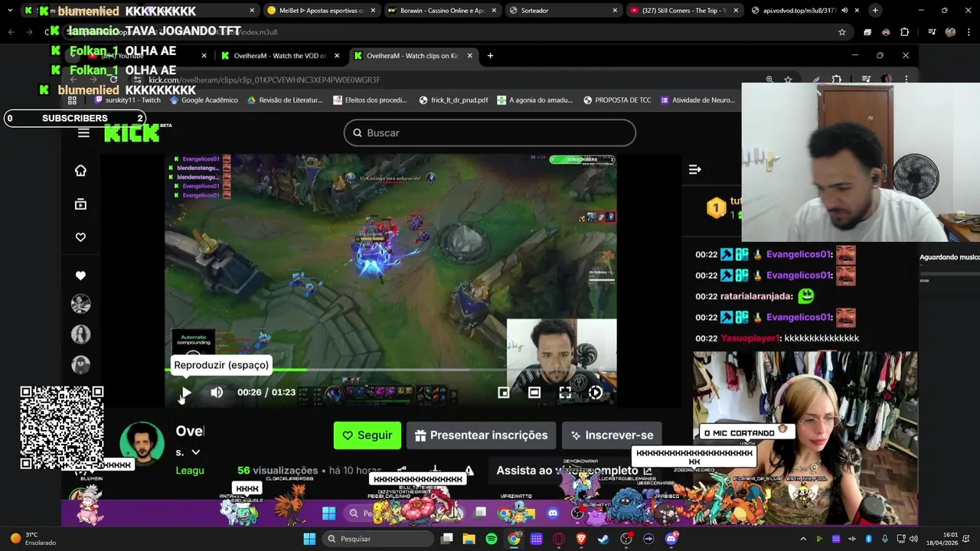Open tab search dropdown at top-left
Screen dimensions: 980x551
coord(10,11)
